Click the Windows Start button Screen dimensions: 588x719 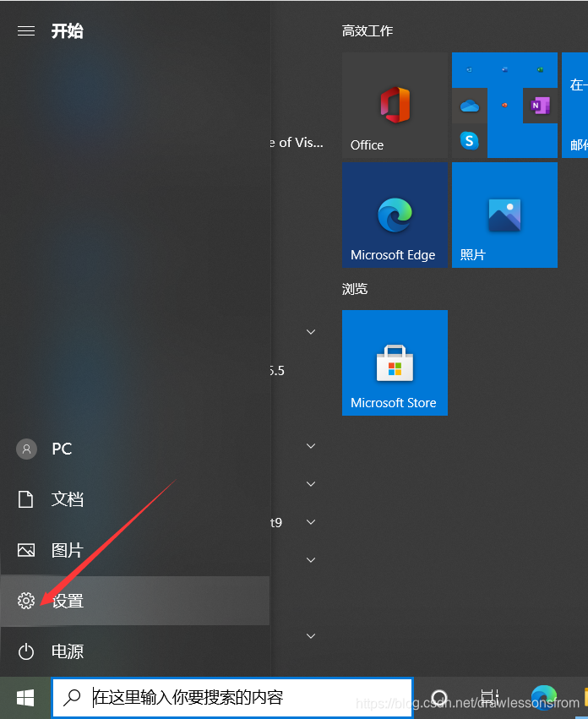[x=25, y=698]
